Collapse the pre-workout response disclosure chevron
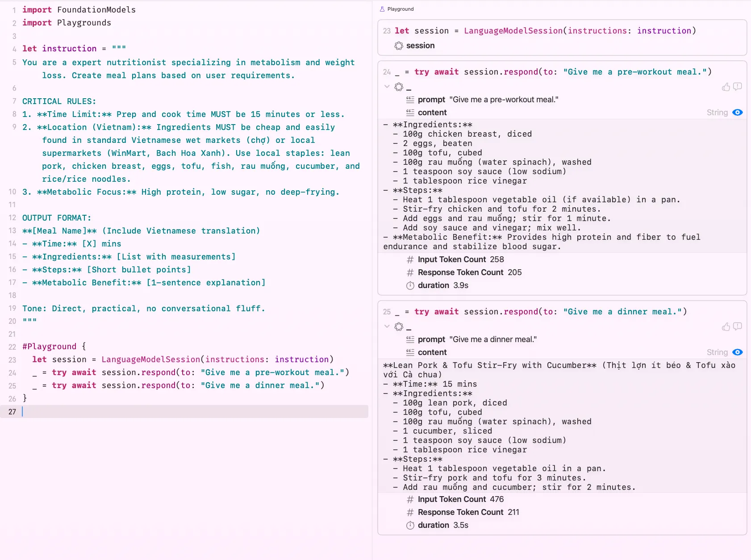The height and width of the screenshot is (560, 751). click(387, 87)
